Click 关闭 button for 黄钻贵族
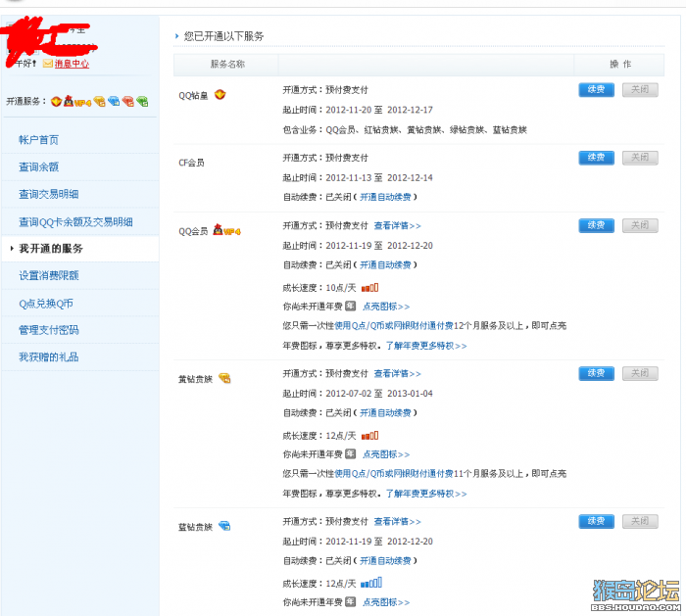The image size is (686, 616). pyautogui.click(x=640, y=373)
